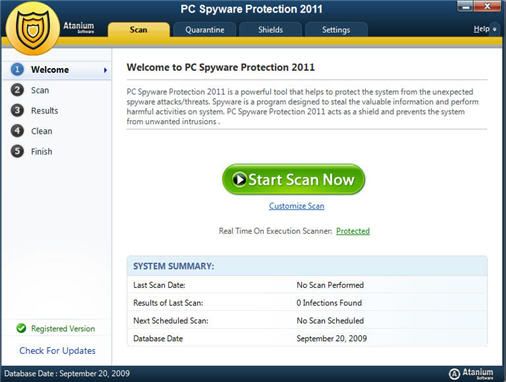Open the Settings tab

pos(336,30)
